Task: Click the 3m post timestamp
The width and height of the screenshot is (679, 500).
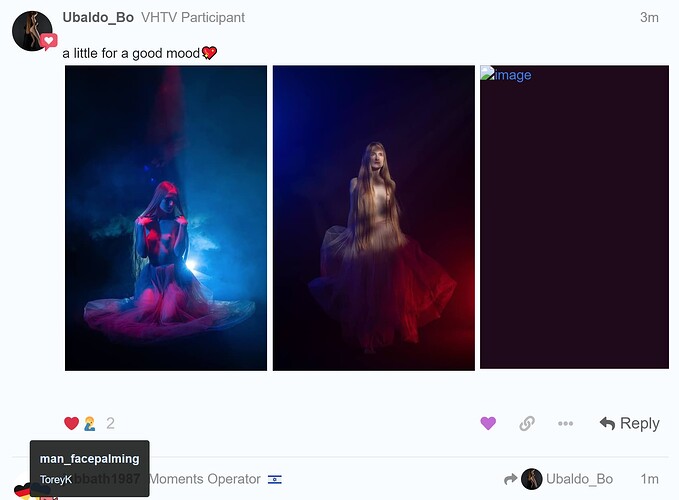Action: (x=649, y=17)
